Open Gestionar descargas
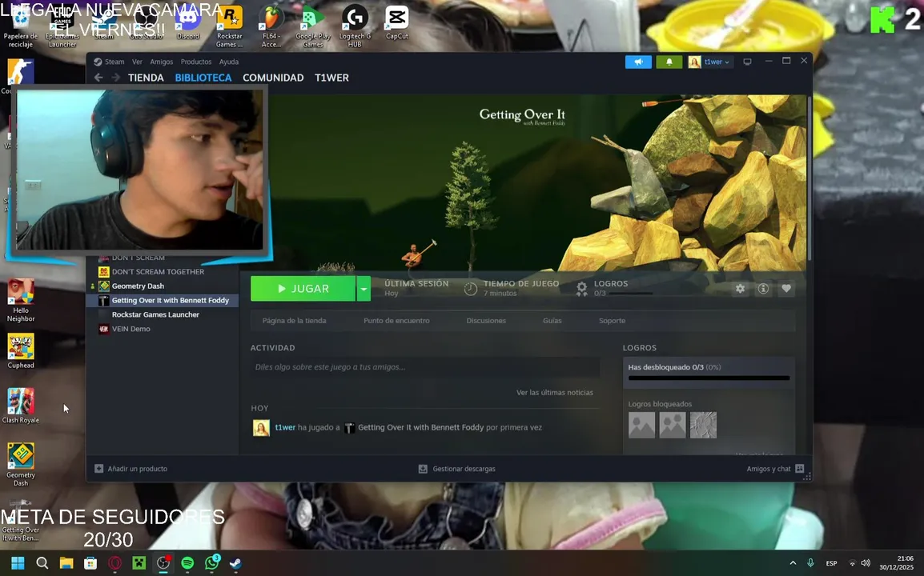 456,469
